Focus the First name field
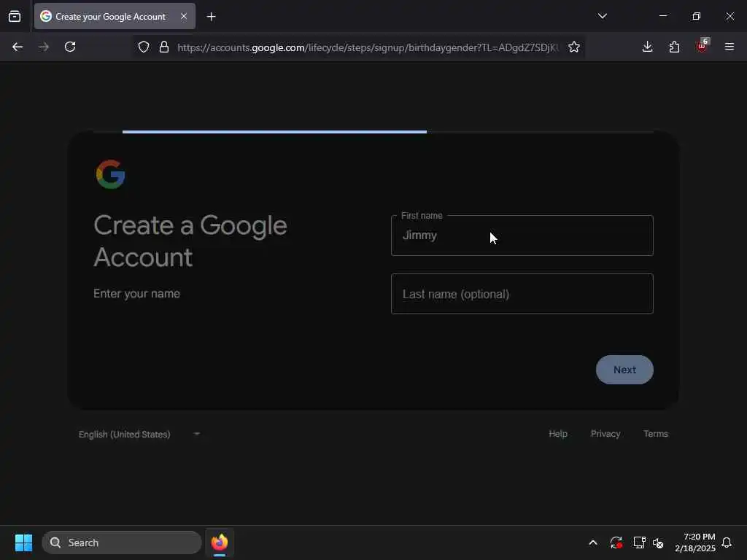The height and width of the screenshot is (560, 747). pos(522,236)
